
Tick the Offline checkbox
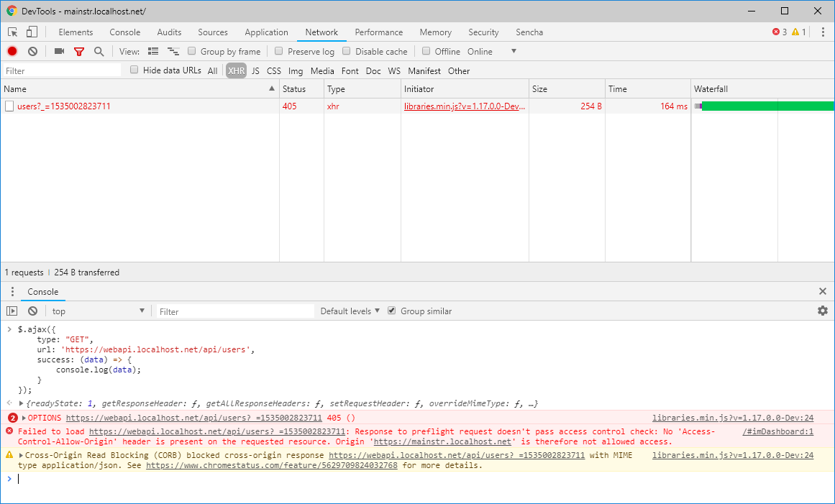426,51
